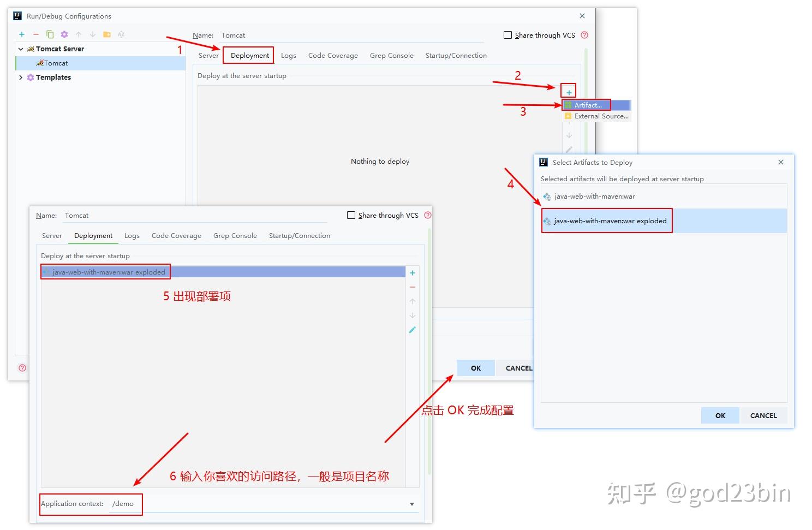Cancel the Select Artifacts dialog
This screenshot has height=530, width=812.
point(763,415)
